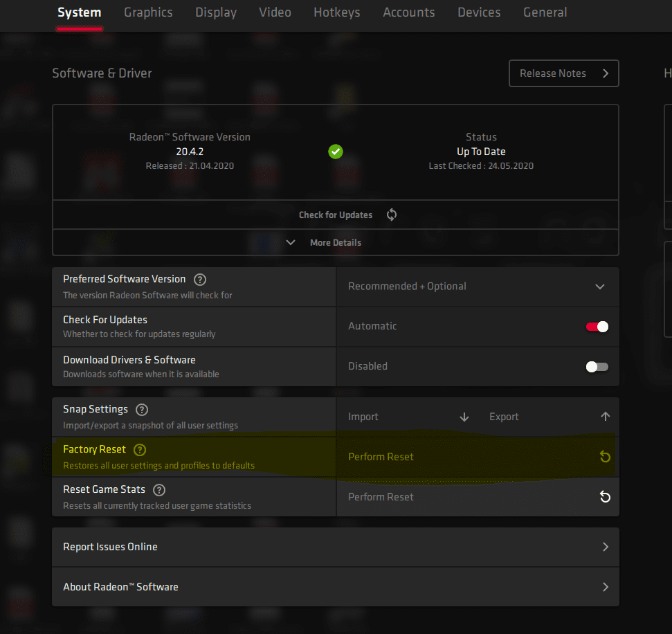Click 'Preferred Software Version' label
Viewport: 672px width, 634px height.
tap(125, 279)
